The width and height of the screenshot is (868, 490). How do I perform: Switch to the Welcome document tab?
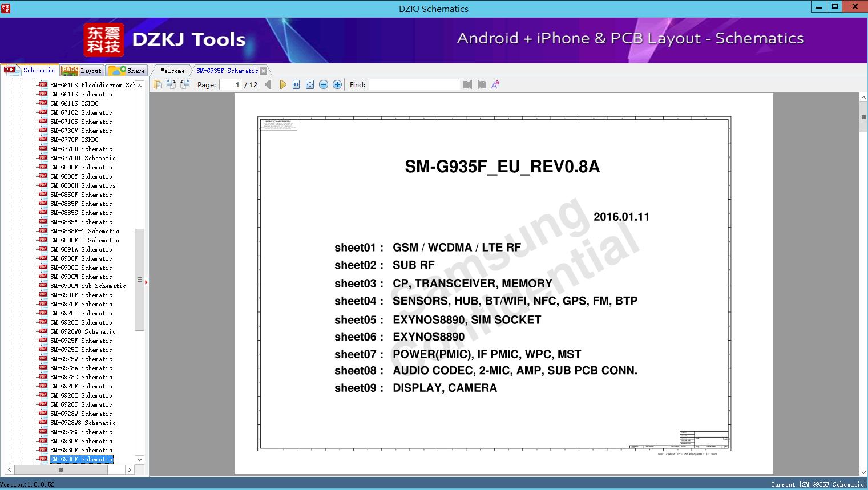172,71
